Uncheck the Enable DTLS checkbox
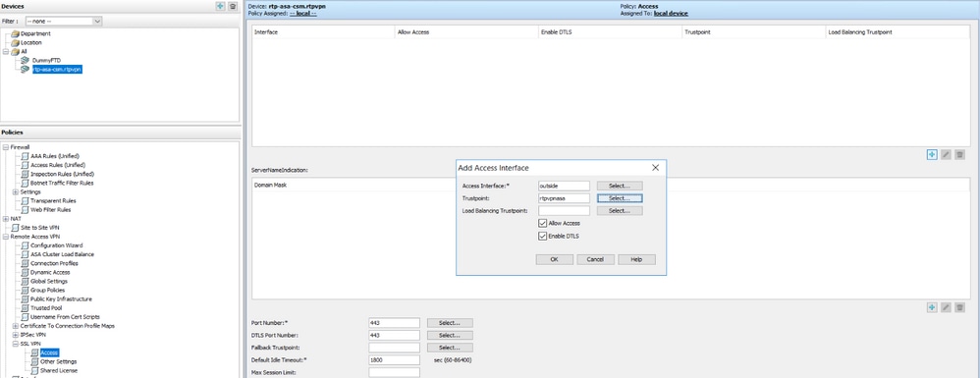980x378 pixels. coord(542,236)
